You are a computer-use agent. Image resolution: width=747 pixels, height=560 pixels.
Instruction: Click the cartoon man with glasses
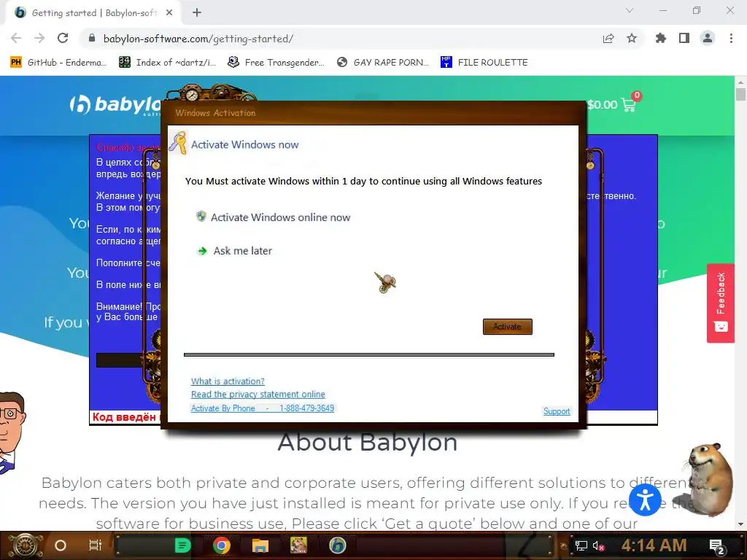tap(12, 432)
